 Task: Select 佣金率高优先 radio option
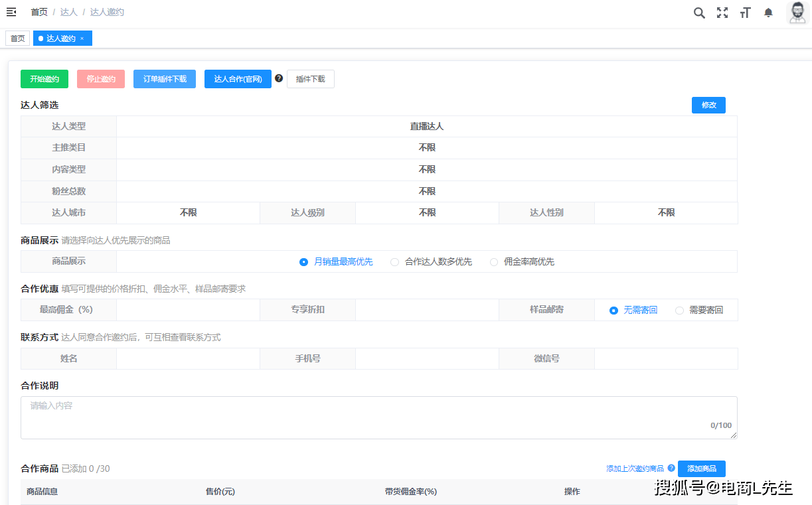(522, 261)
